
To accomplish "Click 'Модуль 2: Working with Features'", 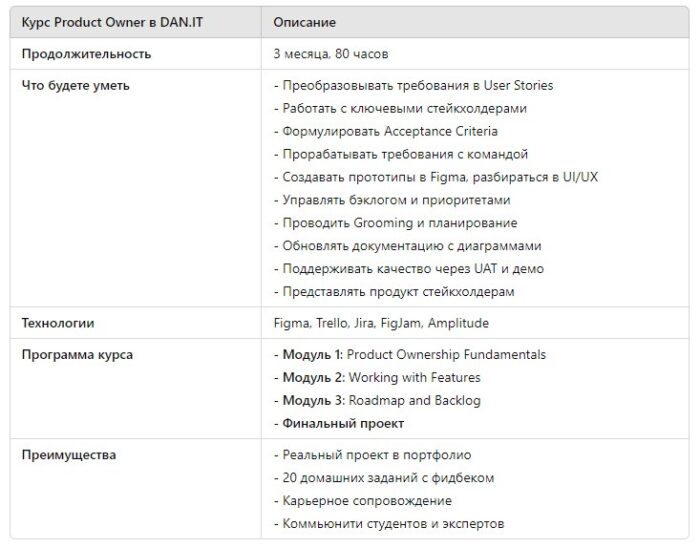I will click(377, 378).
